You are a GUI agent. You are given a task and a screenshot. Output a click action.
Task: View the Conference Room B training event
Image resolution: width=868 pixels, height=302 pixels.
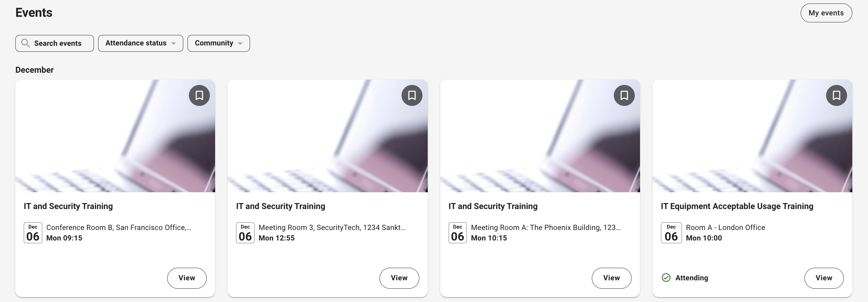(x=187, y=278)
